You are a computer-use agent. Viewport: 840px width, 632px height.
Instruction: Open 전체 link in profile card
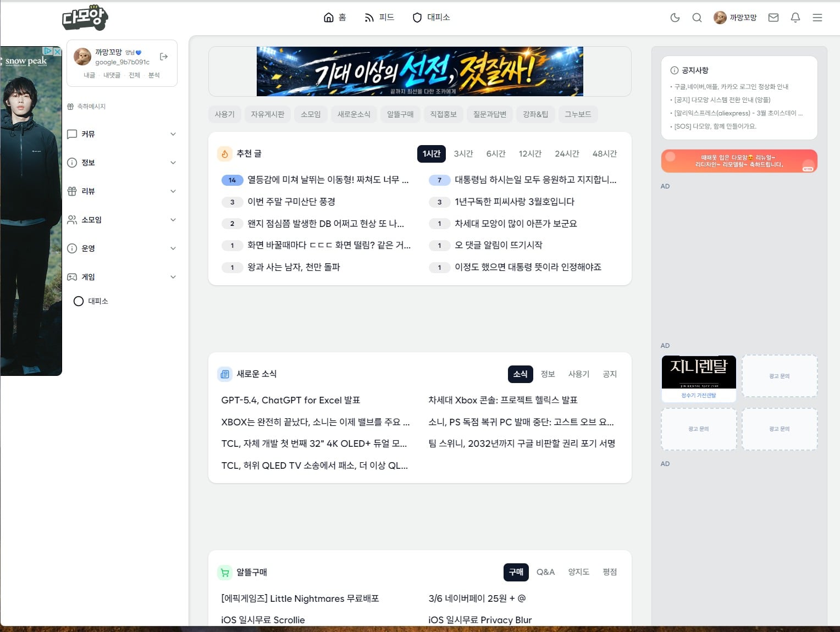click(x=134, y=75)
